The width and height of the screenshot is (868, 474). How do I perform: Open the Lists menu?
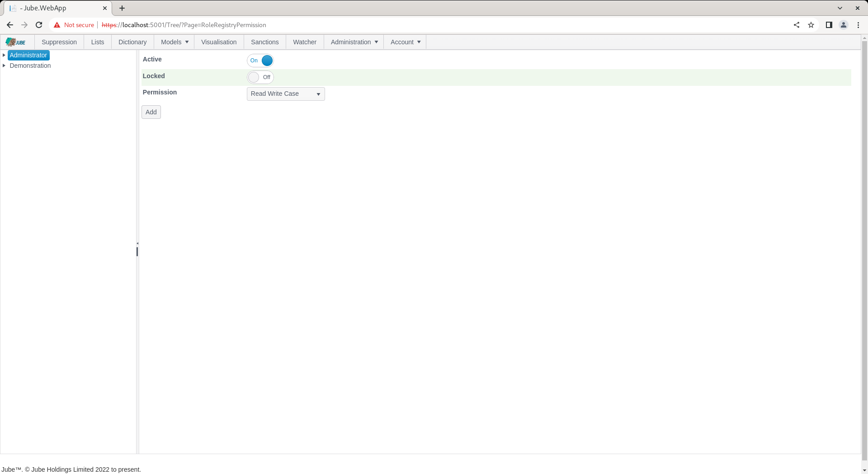point(98,42)
